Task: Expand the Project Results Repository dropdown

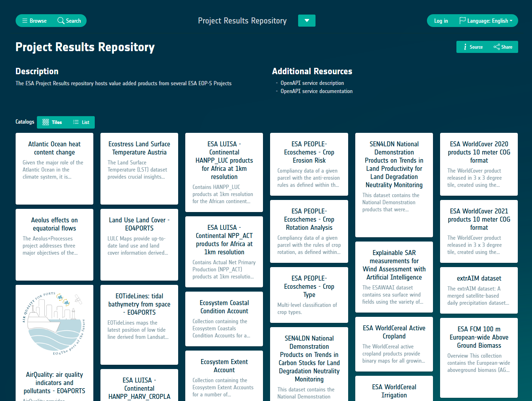Action: click(307, 21)
